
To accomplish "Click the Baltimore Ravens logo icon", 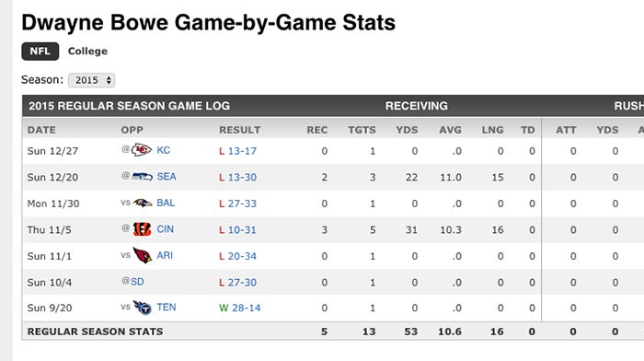I will [x=143, y=203].
